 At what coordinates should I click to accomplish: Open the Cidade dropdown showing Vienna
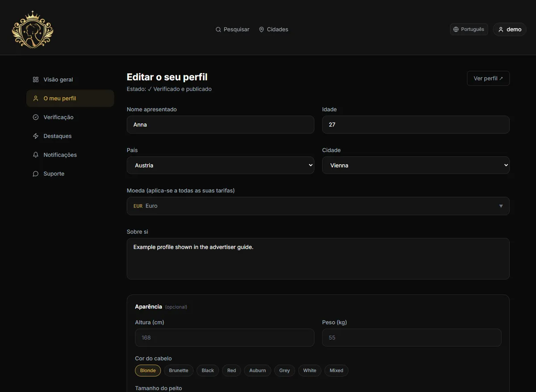416,165
